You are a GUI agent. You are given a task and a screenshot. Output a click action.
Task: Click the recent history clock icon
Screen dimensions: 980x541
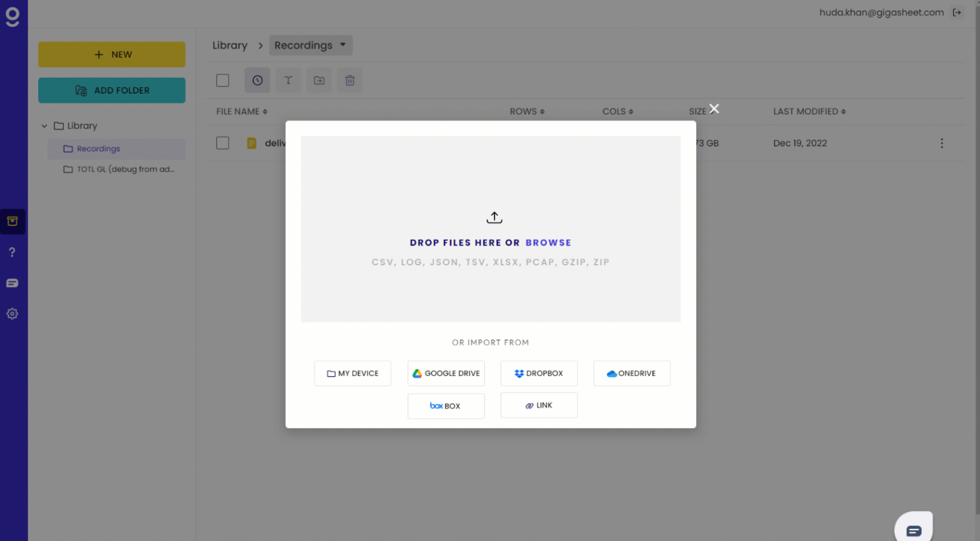click(257, 80)
